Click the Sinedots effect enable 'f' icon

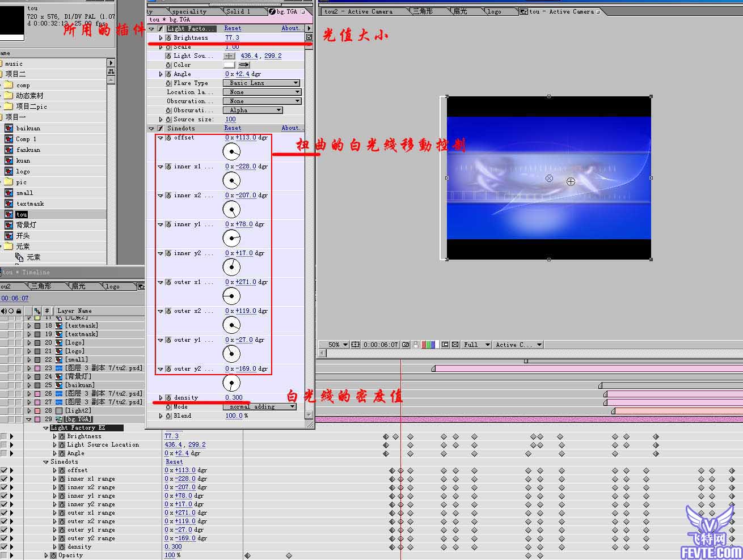click(x=161, y=129)
